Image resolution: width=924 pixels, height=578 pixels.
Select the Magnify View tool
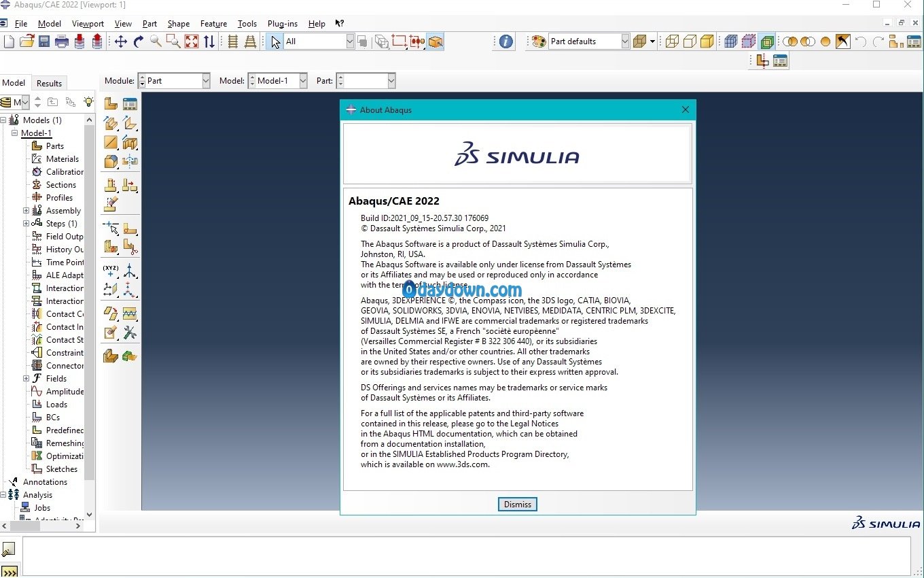156,41
